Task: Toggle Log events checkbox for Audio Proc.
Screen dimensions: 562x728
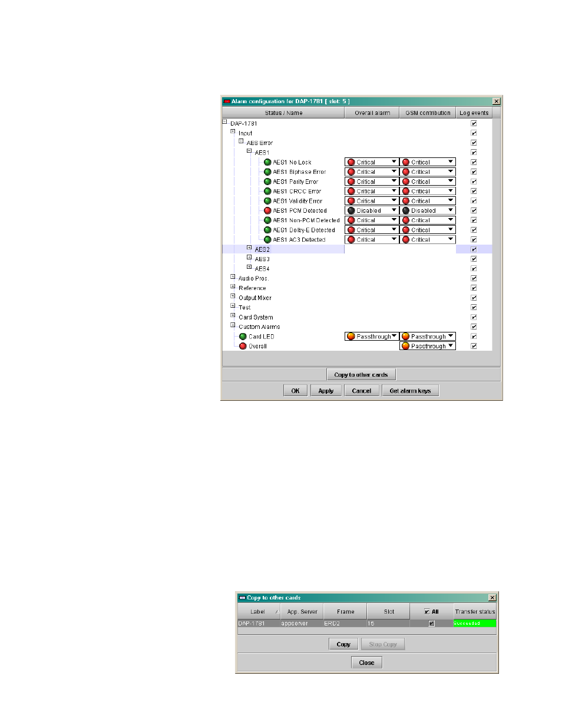Action: tap(474, 278)
